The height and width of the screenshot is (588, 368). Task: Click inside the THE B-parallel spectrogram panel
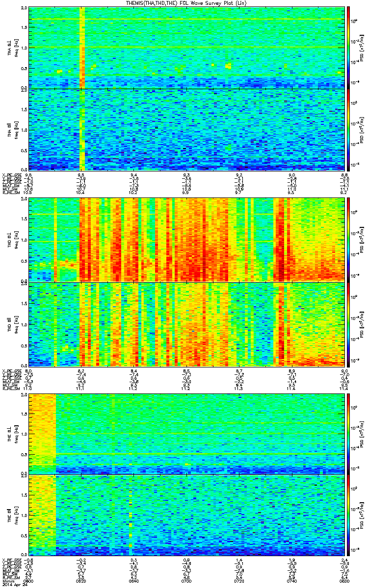pos(186,515)
